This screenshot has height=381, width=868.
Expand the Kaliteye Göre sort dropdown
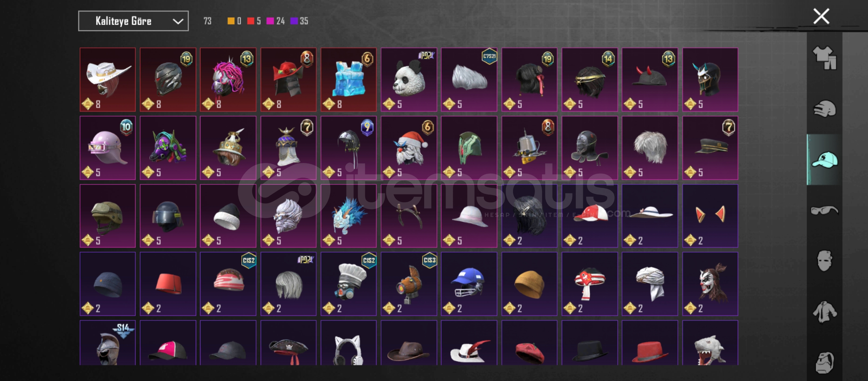click(x=133, y=21)
